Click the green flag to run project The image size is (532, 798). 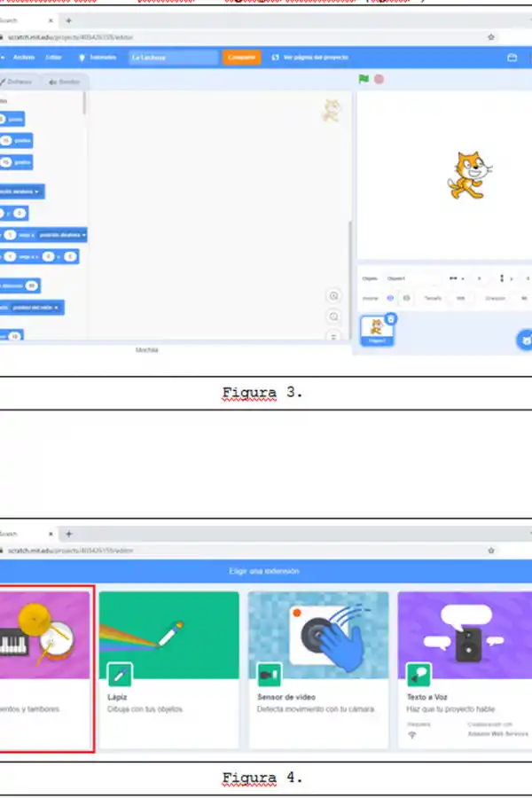(x=364, y=79)
